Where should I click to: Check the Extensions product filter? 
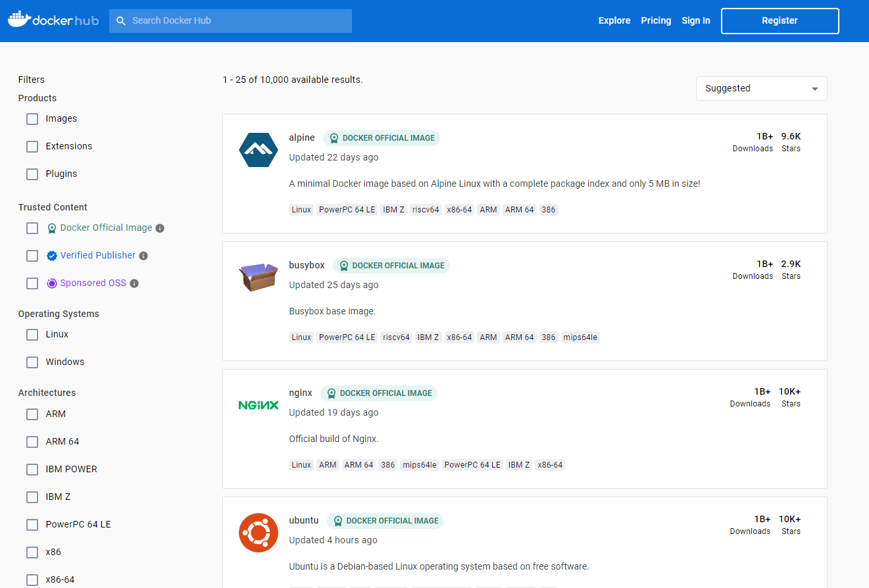pos(32,147)
